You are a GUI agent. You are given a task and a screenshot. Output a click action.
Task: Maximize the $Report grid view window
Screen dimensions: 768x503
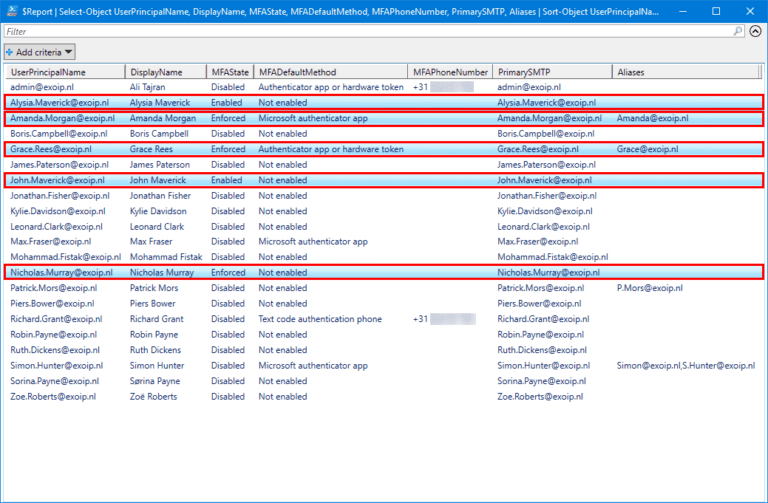(716, 11)
